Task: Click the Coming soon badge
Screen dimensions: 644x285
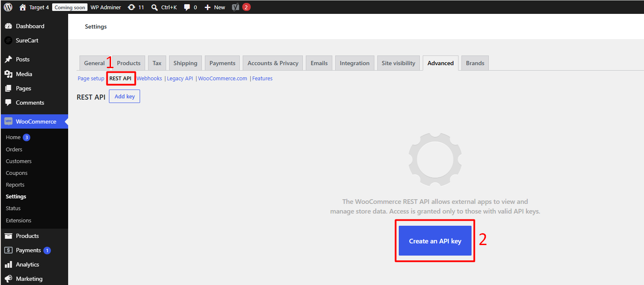Action: [70, 7]
